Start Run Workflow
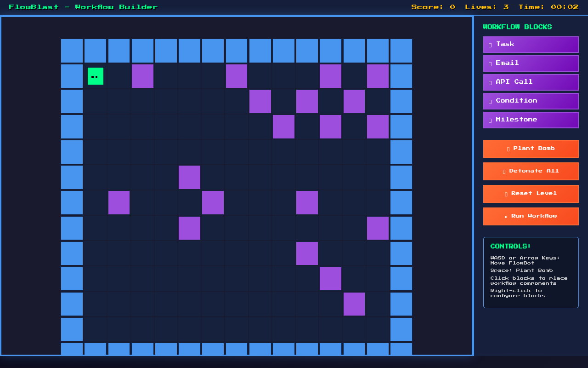Image resolution: width=588 pixels, height=368 pixels. (531, 216)
